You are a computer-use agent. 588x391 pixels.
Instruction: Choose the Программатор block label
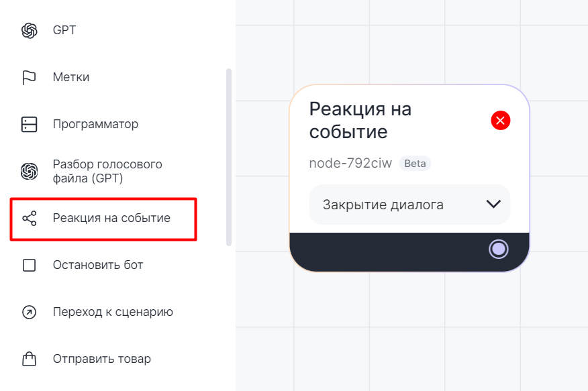95,125
